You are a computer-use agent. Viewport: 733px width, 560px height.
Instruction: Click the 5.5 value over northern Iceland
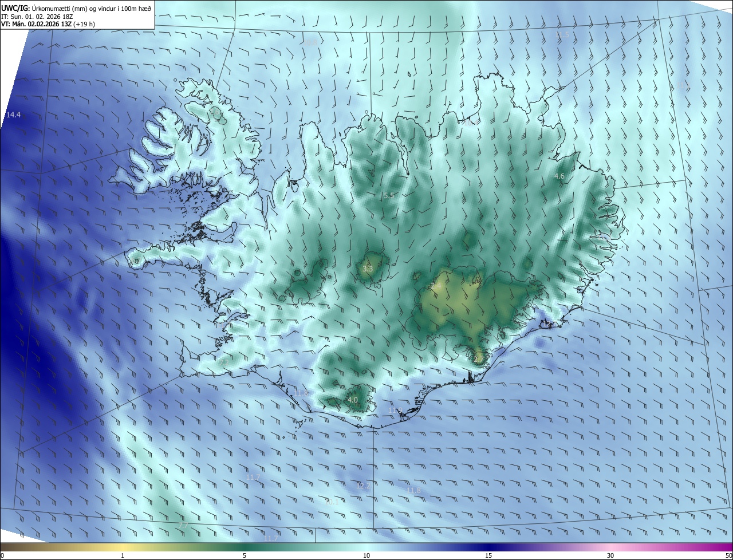click(x=389, y=196)
